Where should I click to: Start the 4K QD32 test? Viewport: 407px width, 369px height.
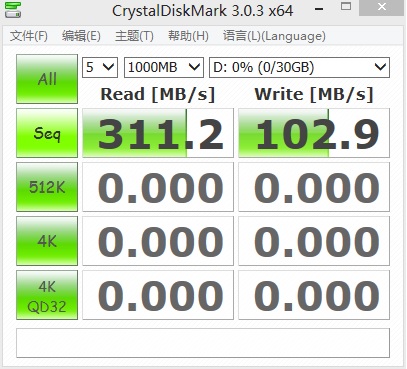pyautogui.click(x=47, y=295)
